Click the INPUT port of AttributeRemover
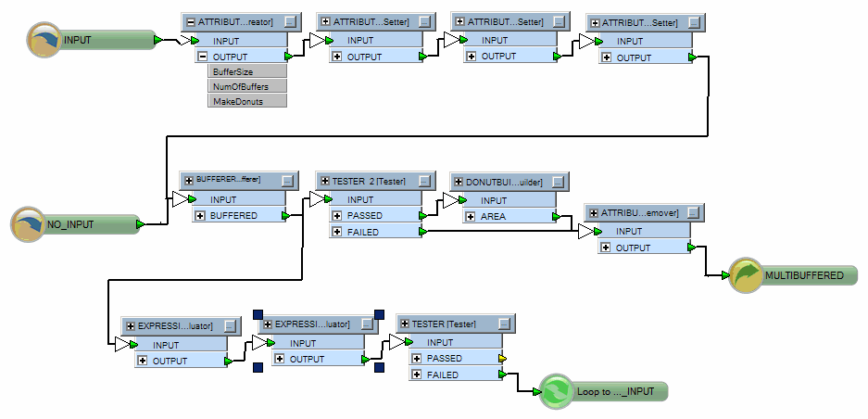Image resolution: width=868 pixels, height=419 pixels. (630, 231)
